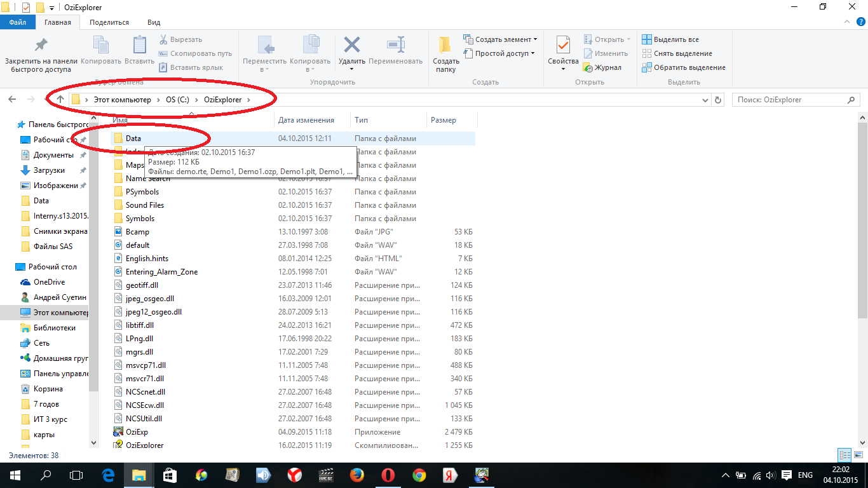Expand the chevron after OS (C:) in the breadcrumb

[197, 100]
